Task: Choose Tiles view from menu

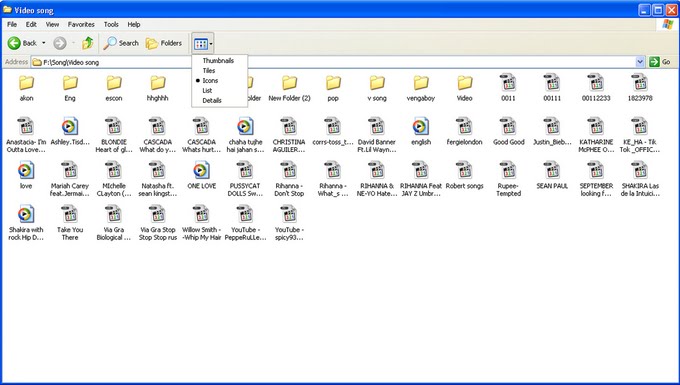Action: [x=209, y=71]
